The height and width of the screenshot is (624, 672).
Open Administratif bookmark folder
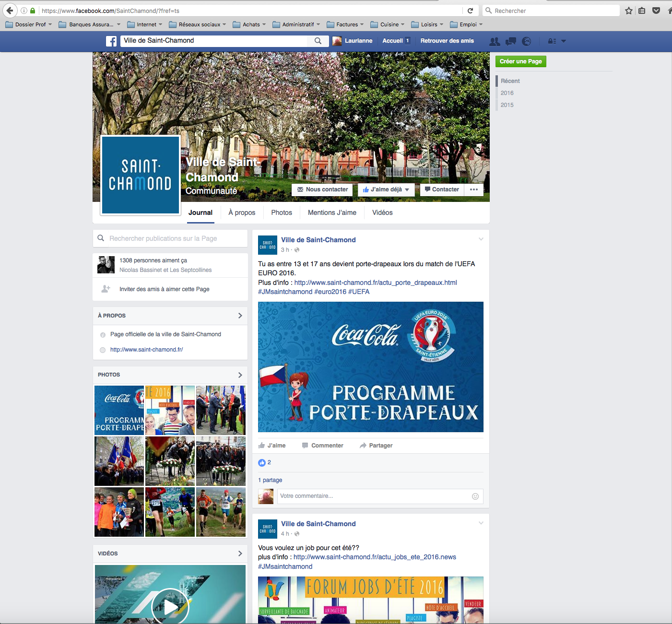[296, 24]
